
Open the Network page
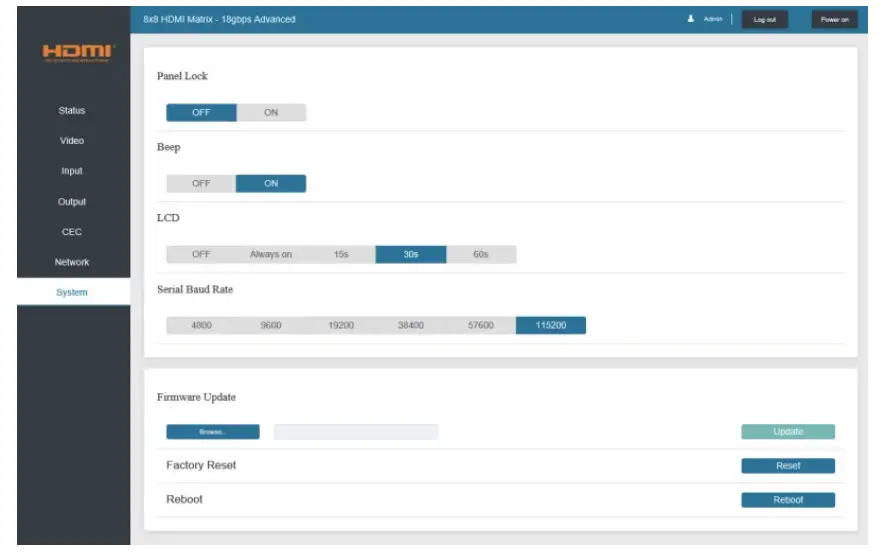(72, 263)
